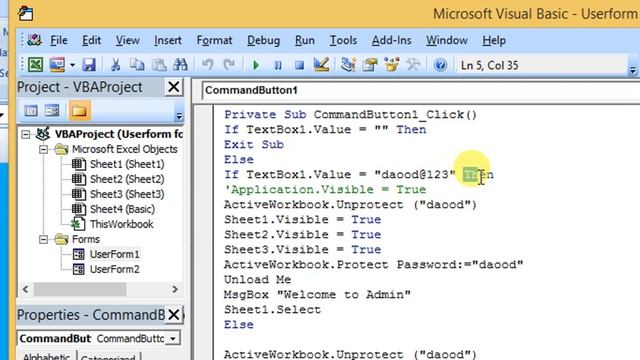Click the 'Application.Visible = True comment line

point(325,190)
